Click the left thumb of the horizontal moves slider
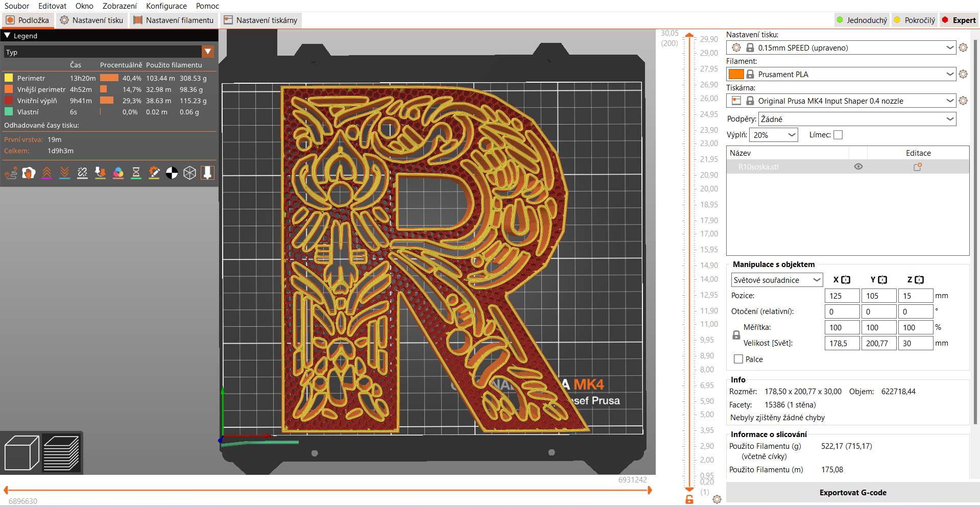This screenshot has width=980, height=507. point(6,490)
